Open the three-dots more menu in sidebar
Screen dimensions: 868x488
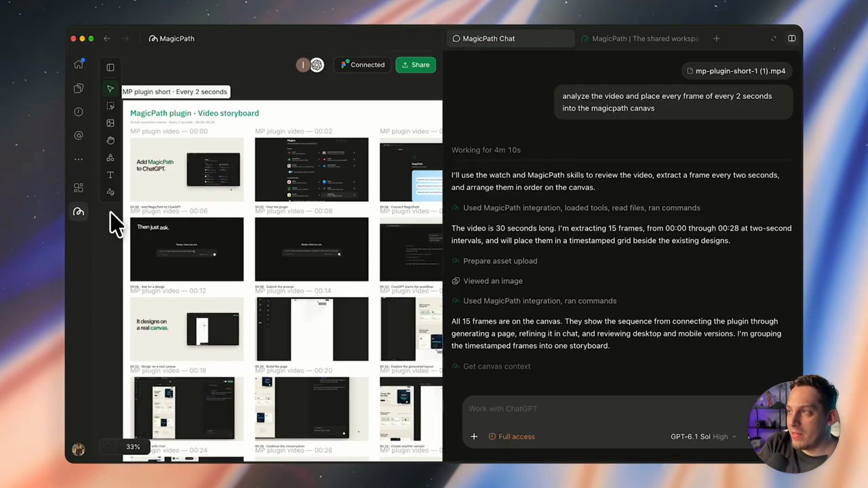[79, 159]
